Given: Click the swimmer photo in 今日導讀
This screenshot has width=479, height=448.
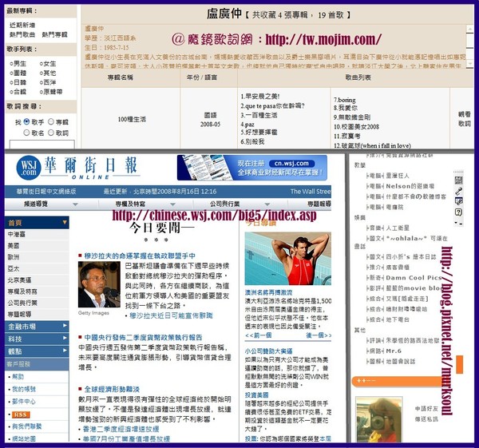Looking at the screenshot, I should (287, 259).
